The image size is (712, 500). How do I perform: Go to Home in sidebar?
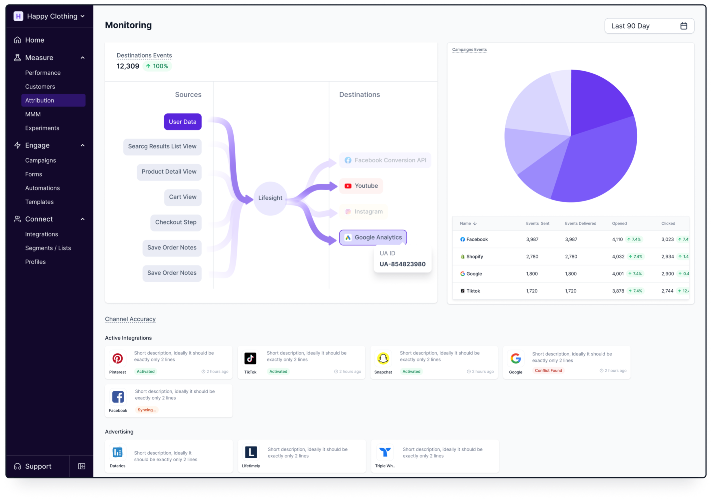(35, 40)
